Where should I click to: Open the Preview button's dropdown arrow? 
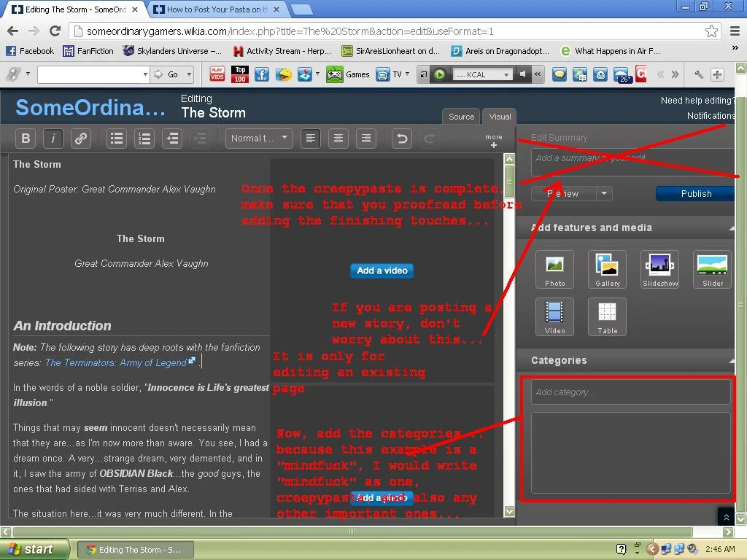tap(604, 193)
